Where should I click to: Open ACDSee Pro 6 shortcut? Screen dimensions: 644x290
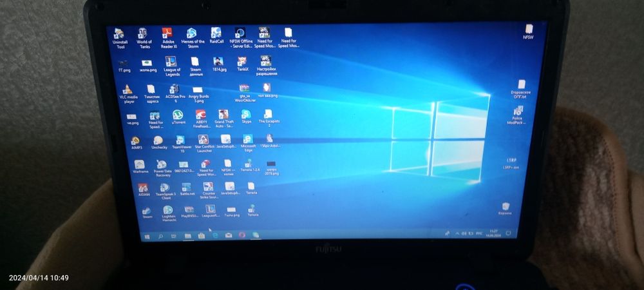click(x=175, y=93)
